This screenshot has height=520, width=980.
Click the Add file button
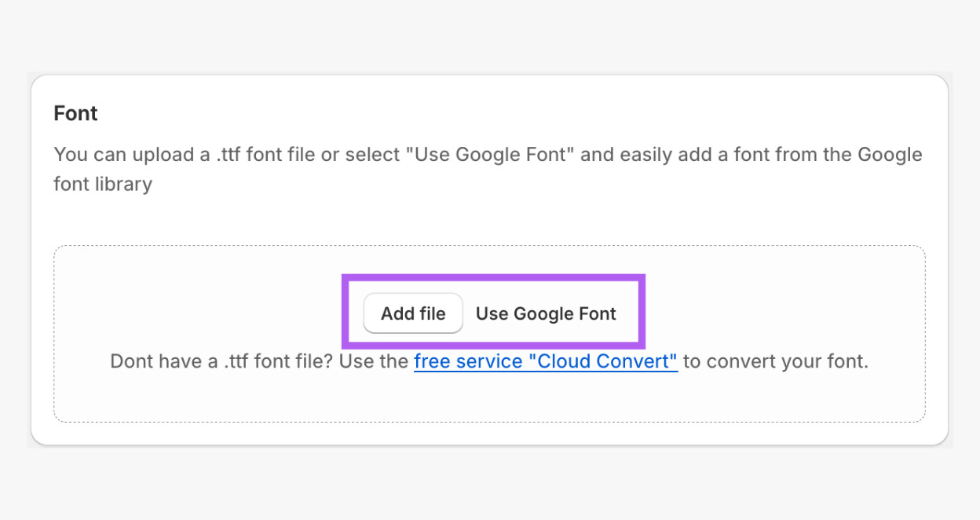click(413, 313)
